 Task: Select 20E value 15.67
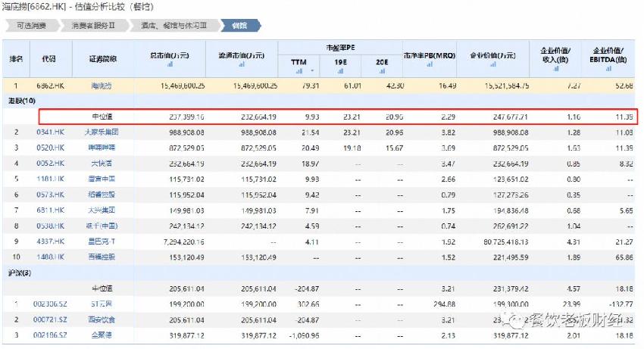[x=395, y=148]
